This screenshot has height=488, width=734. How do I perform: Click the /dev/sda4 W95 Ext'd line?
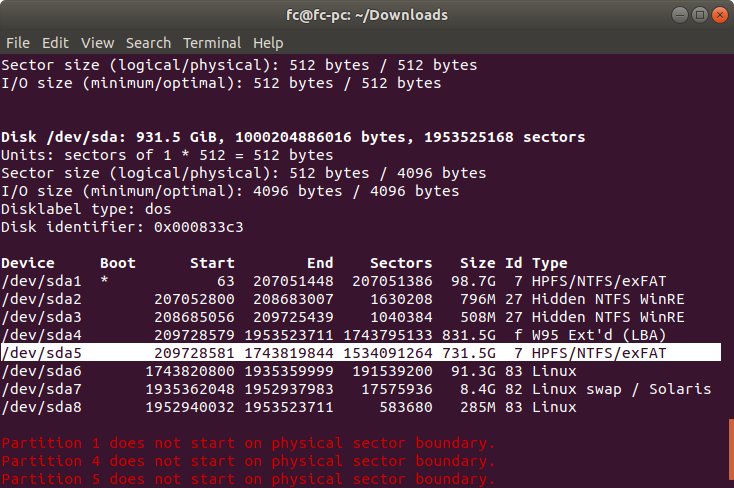[x=333, y=335]
